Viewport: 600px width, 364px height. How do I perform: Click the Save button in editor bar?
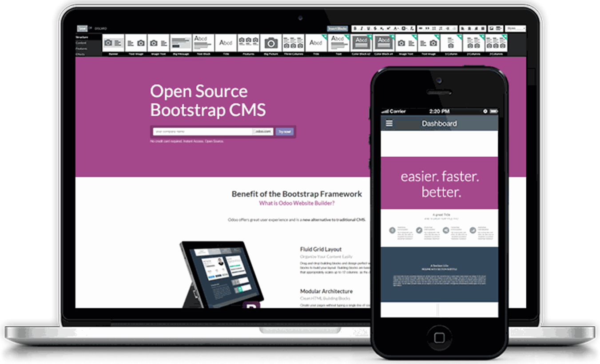tap(82, 28)
